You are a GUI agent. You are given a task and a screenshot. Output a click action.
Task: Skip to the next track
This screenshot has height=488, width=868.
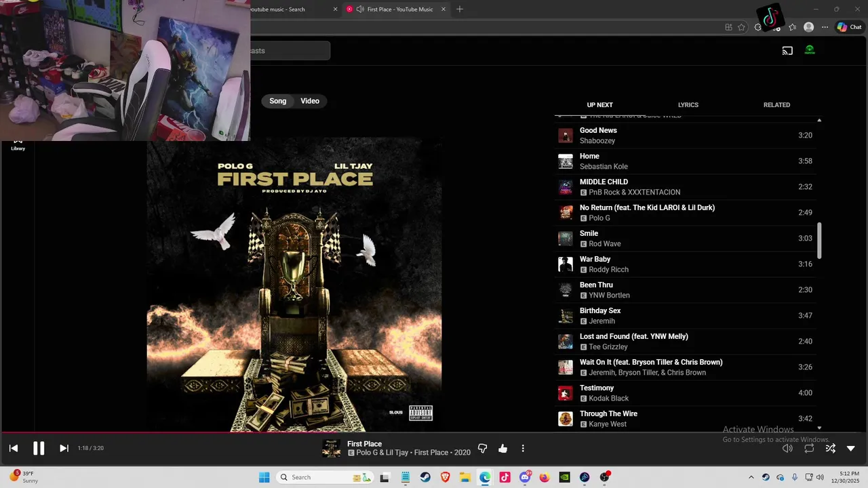tap(64, 448)
